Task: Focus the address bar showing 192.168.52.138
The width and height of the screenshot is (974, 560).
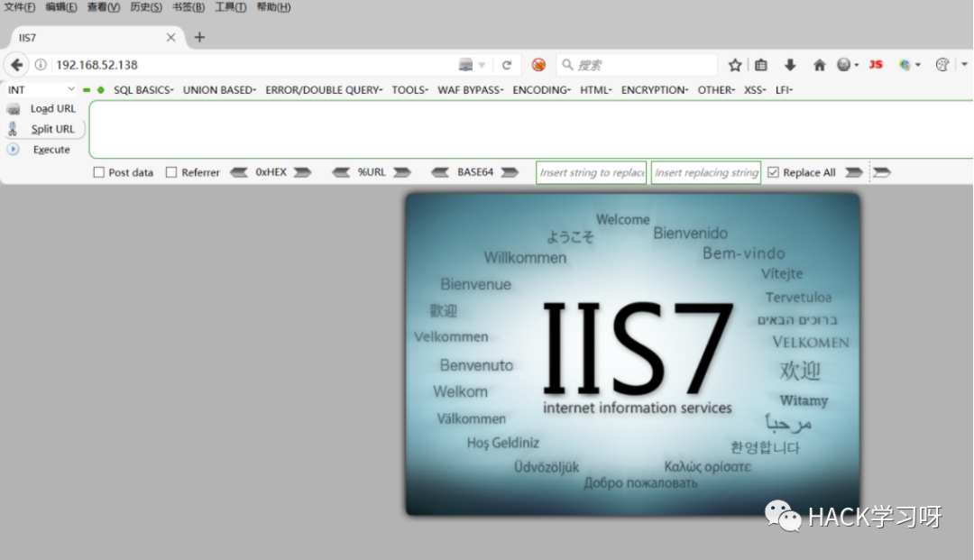Action: [254, 65]
